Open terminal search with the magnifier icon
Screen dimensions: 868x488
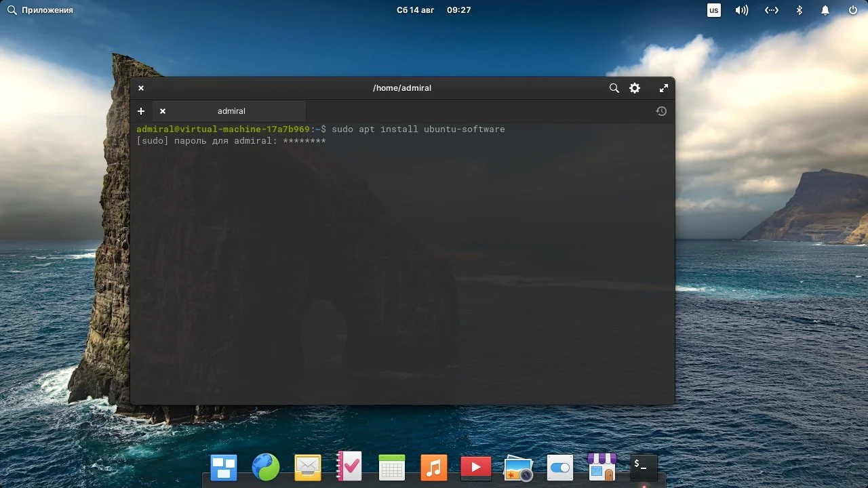click(614, 88)
